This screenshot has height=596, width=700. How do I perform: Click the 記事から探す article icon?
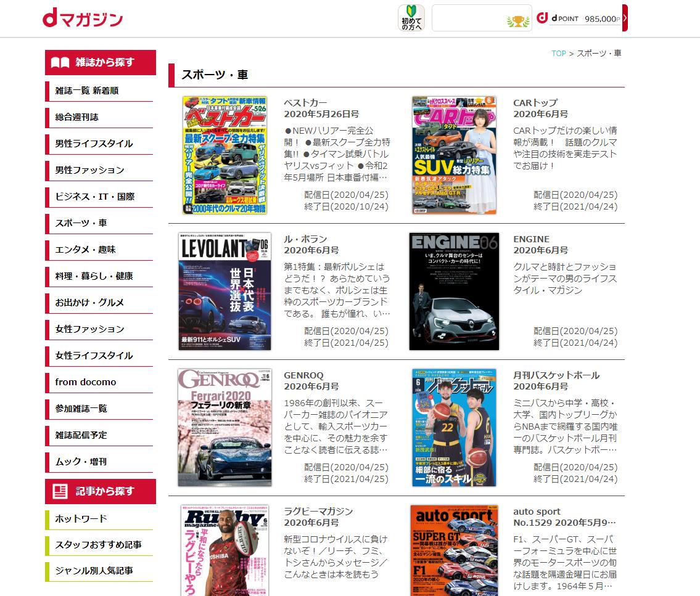[60, 491]
